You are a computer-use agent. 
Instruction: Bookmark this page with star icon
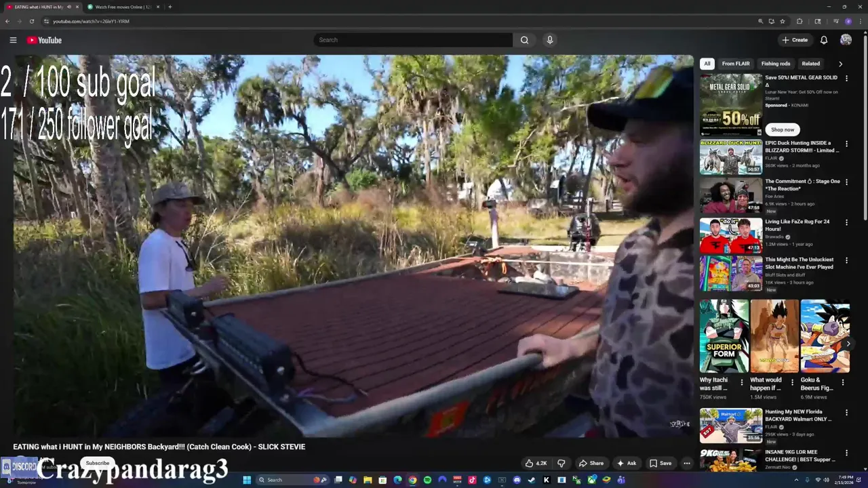pyautogui.click(x=783, y=21)
